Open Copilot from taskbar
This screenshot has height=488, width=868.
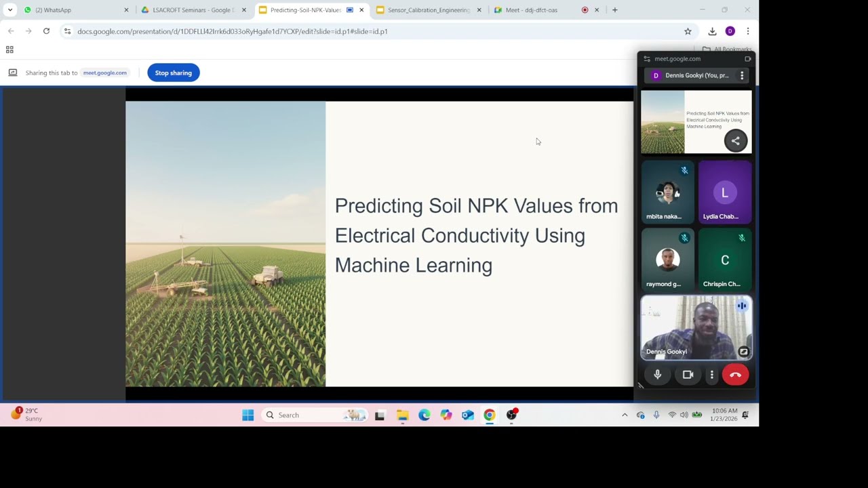(x=446, y=415)
